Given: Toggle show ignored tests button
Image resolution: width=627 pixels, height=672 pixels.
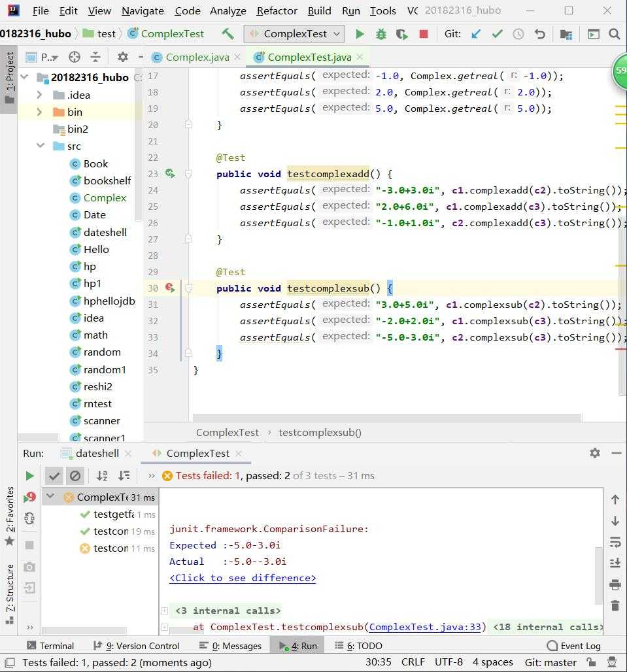Looking at the screenshot, I should click(x=75, y=476).
